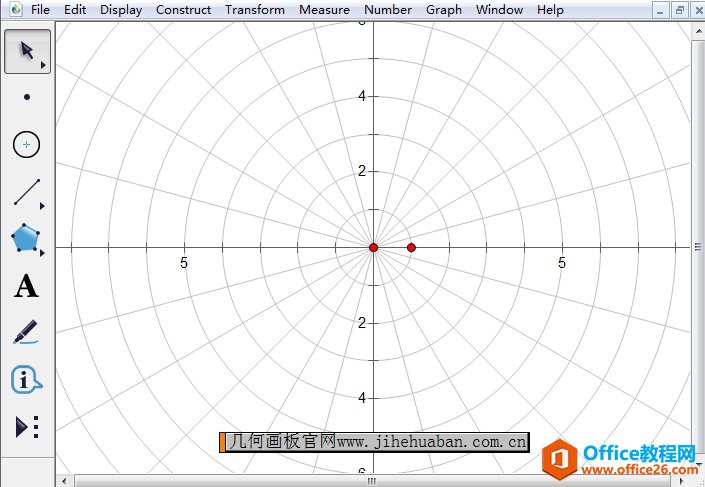This screenshot has width=705, height=487.
Task: Select the Straightedge line tool
Action: (x=27, y=192)
